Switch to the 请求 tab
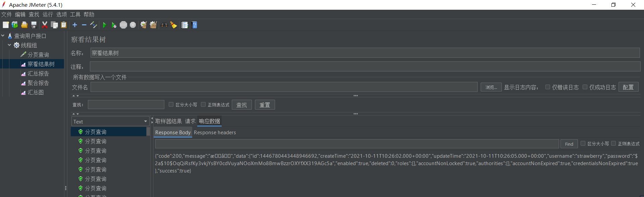 (x=190, y=121)
